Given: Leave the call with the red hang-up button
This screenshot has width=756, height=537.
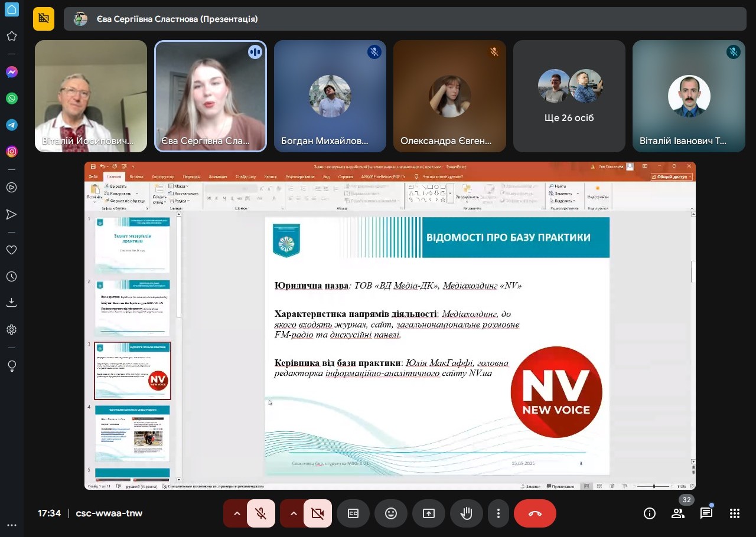Looking at the screenshot, I should pos(535,513).
